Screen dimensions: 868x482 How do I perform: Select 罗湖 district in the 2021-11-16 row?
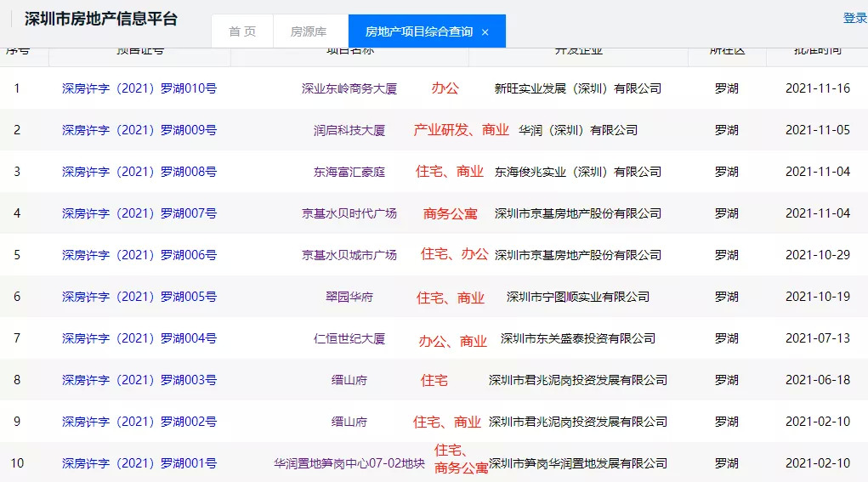tap(727, 88)
